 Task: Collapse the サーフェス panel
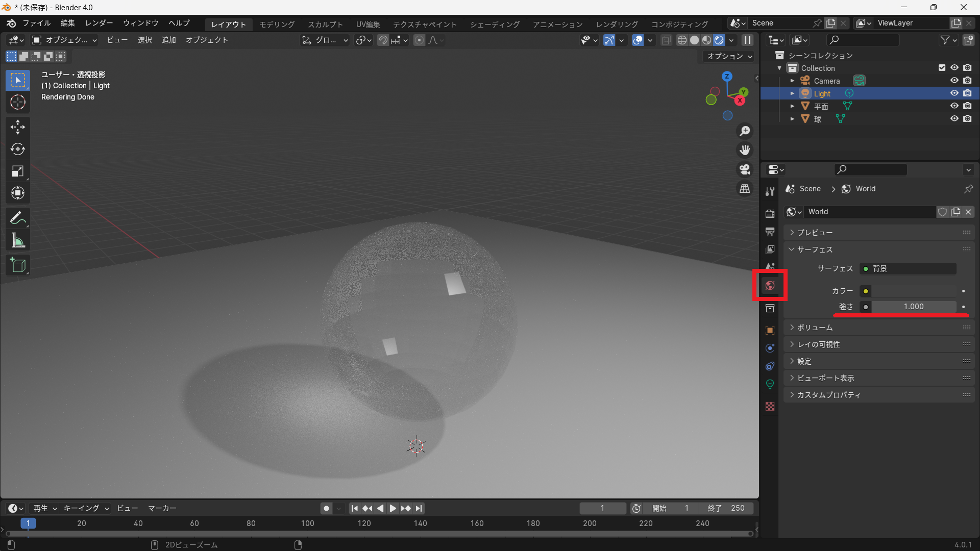(879, 249)
